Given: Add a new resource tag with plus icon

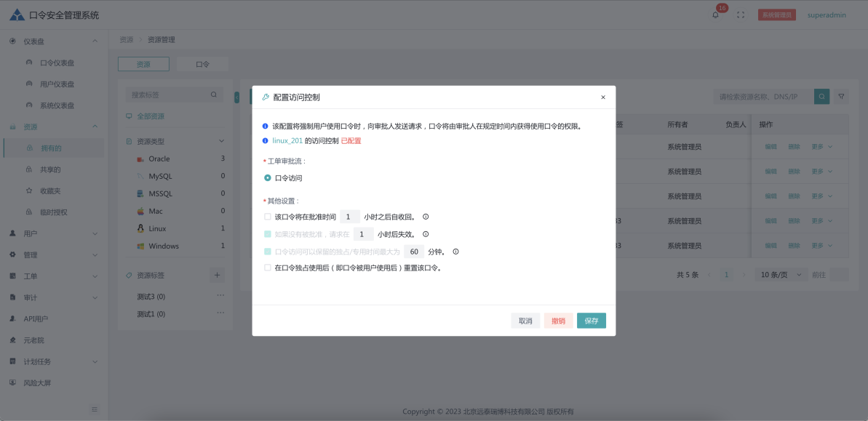Looking at the screenshot, I should 217,275.
